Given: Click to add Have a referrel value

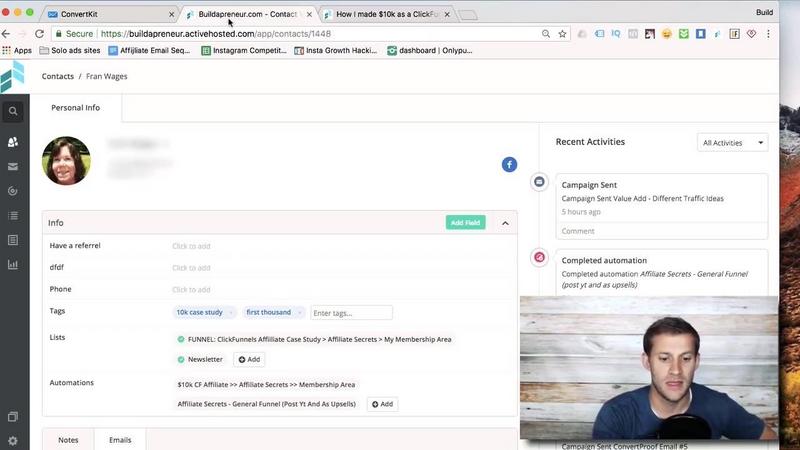Looking at the screenshot, I should click(x=191, y=246).
